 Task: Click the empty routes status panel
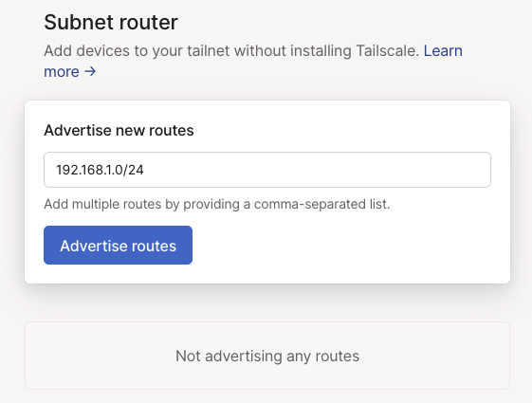coord(267,356)
